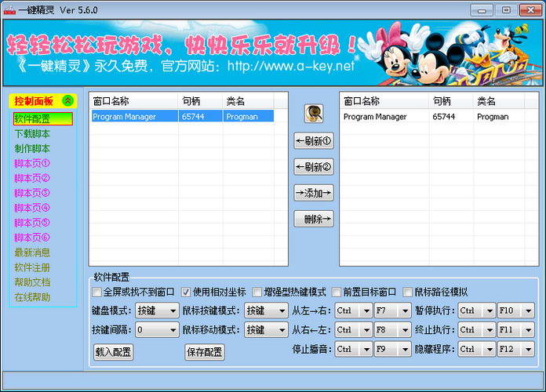
Task: Enable the 鼠标路径模拟 checkbox
Action: tap(408, 292)
